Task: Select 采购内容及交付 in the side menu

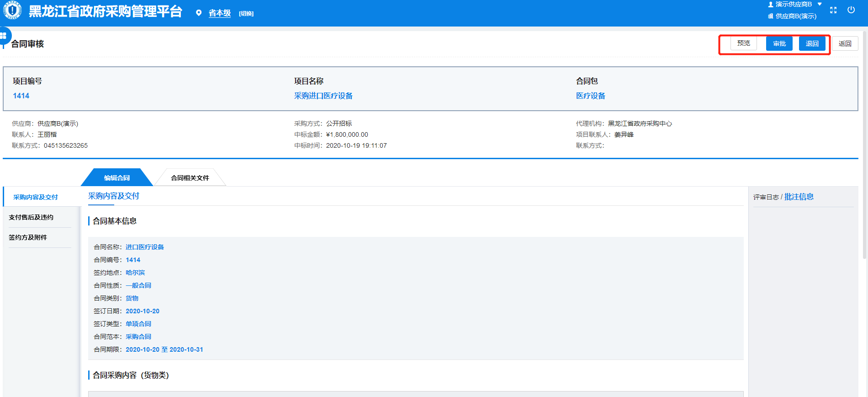Action: click(x=36, y=198)
